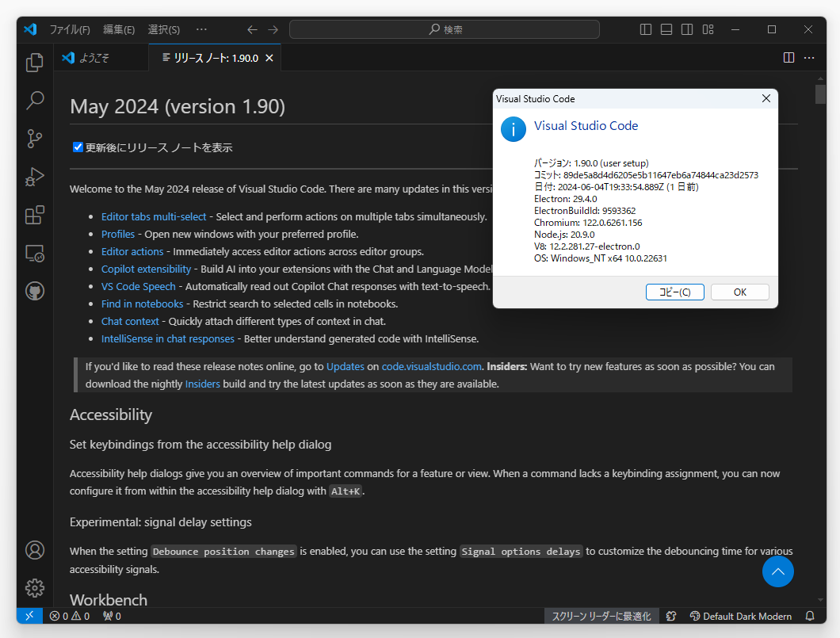Open the Manage gear menu
840x638 pixels.
coord(34,588)
